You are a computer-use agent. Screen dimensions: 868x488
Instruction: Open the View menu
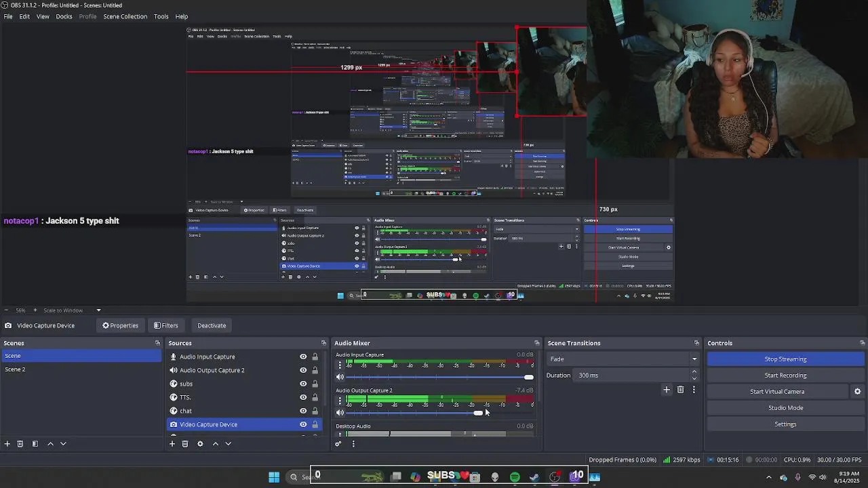click(43, 16)
